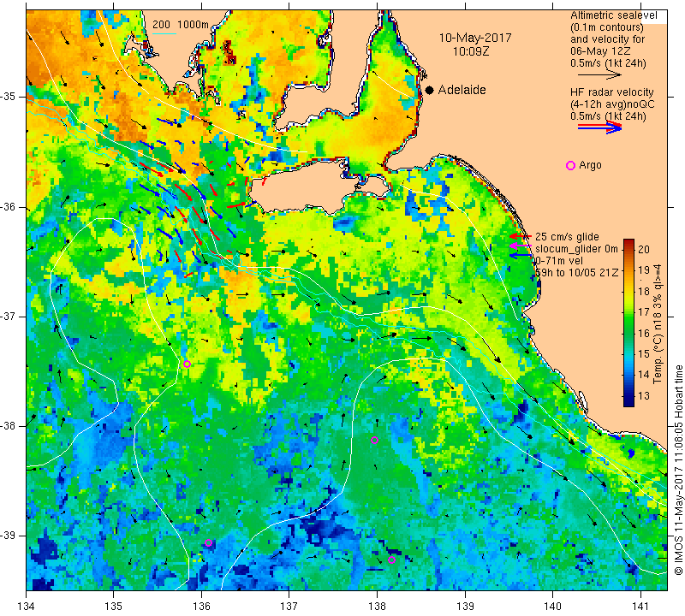
Task: Click the Adelaide label
Action: point(462,90)
